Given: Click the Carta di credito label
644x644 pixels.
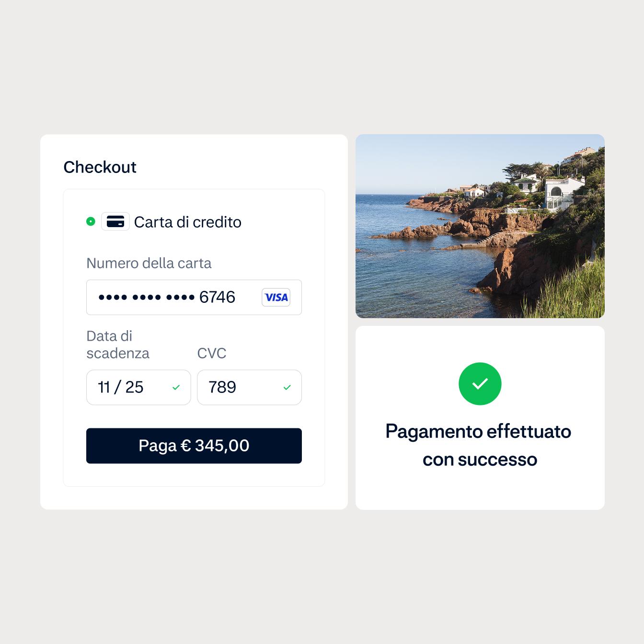Looking at the screenshot, I should (x=187, y=222).
